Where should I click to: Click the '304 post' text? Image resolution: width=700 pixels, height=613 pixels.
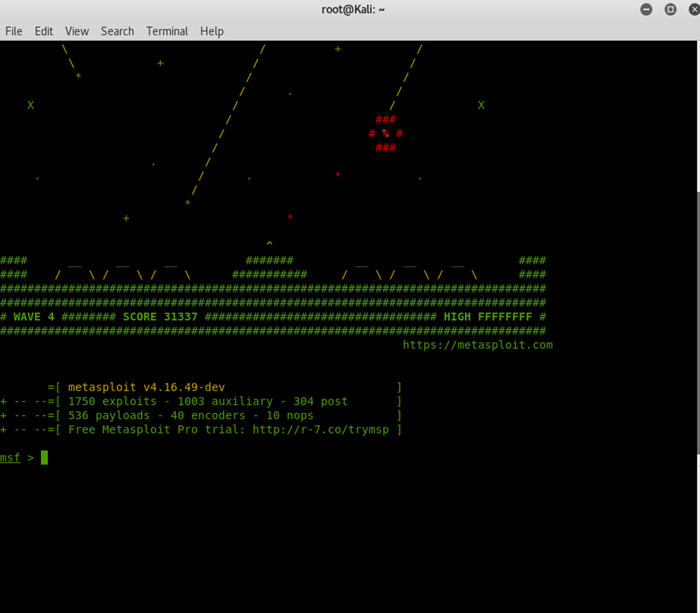tap(321, 401)
